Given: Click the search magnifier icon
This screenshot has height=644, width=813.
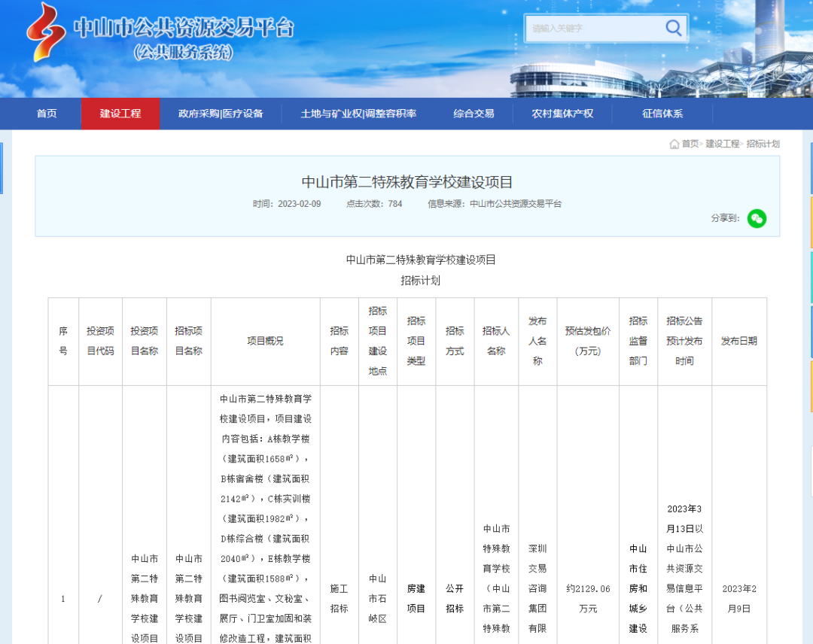Looking at the screenshot, I should 673,27.
